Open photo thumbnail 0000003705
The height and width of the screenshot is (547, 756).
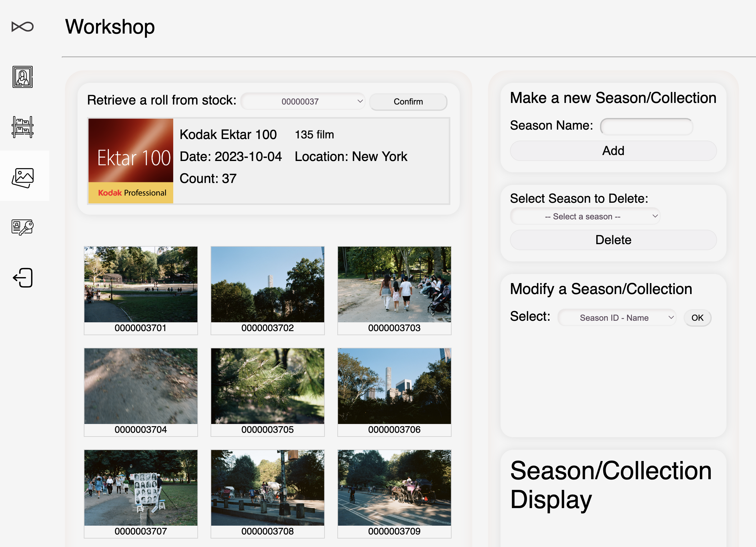(x=267, y=392)
